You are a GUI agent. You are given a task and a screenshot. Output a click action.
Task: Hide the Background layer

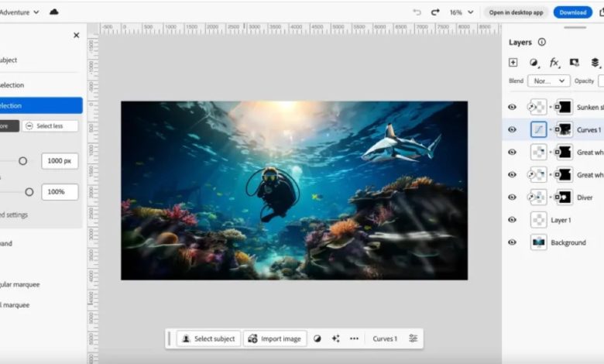(x=512, y=242)
